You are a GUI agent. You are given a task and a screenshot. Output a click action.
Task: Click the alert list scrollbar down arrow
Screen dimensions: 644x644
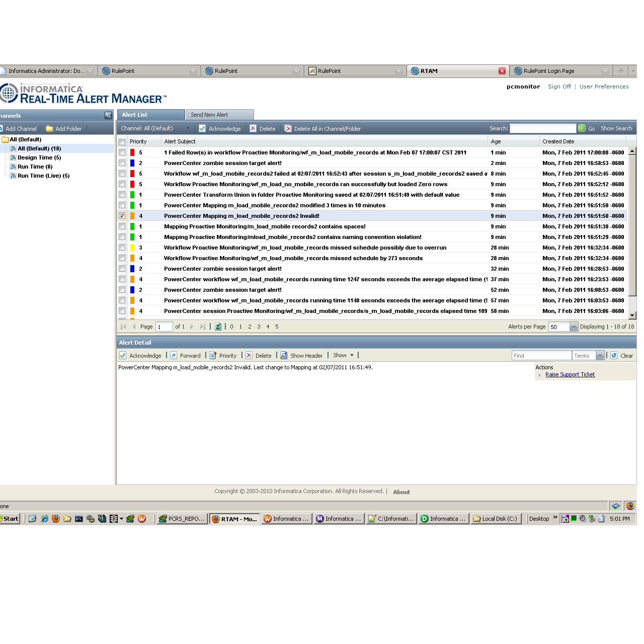click(x=632, y=315)
